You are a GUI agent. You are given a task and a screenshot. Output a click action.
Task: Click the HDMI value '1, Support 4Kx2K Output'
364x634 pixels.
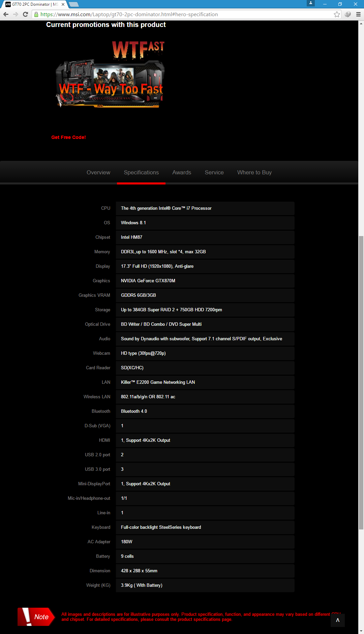(146, 440)
